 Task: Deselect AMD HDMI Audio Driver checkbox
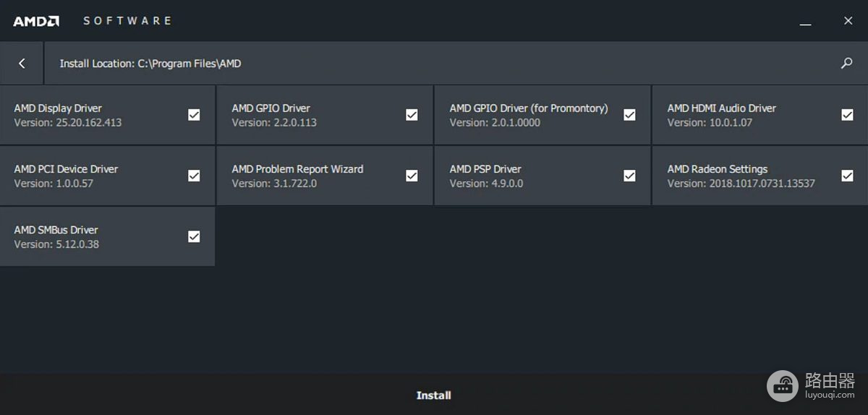coord(847,114)
